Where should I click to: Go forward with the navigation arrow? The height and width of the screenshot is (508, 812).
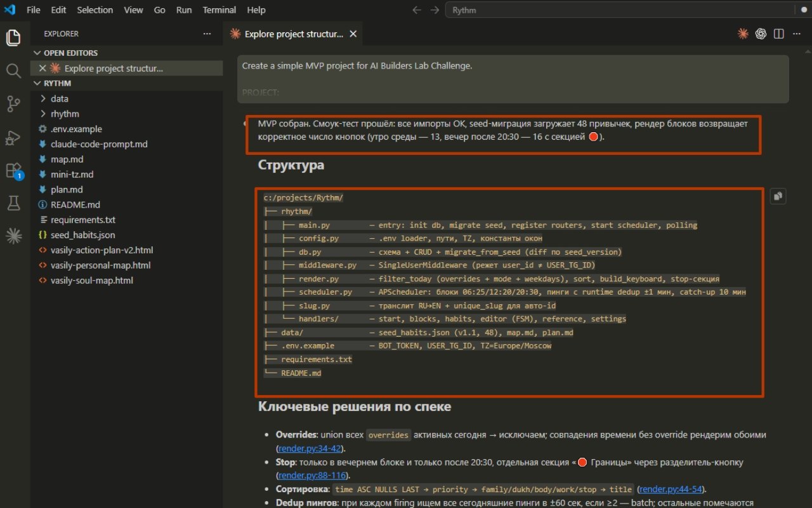(435, 10)
